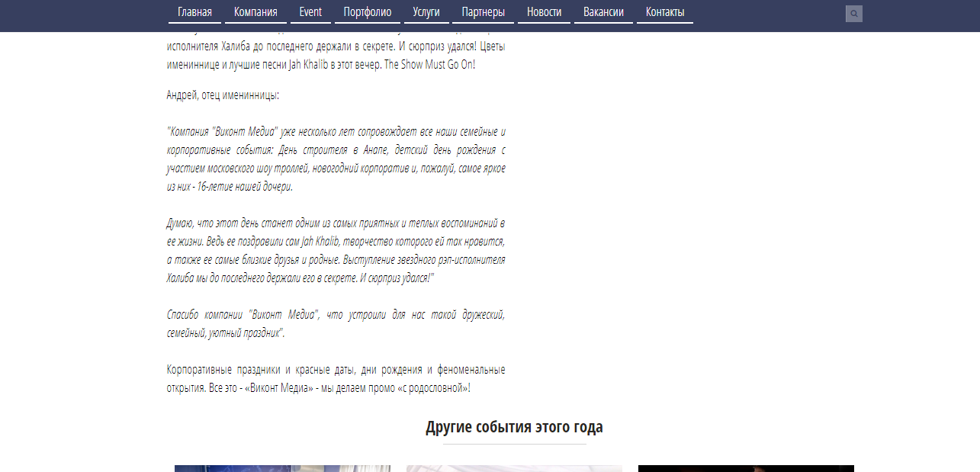980x472 pixels.
Task: Click the paragraph starting Спасибо компании
Action: click(336, 323)
